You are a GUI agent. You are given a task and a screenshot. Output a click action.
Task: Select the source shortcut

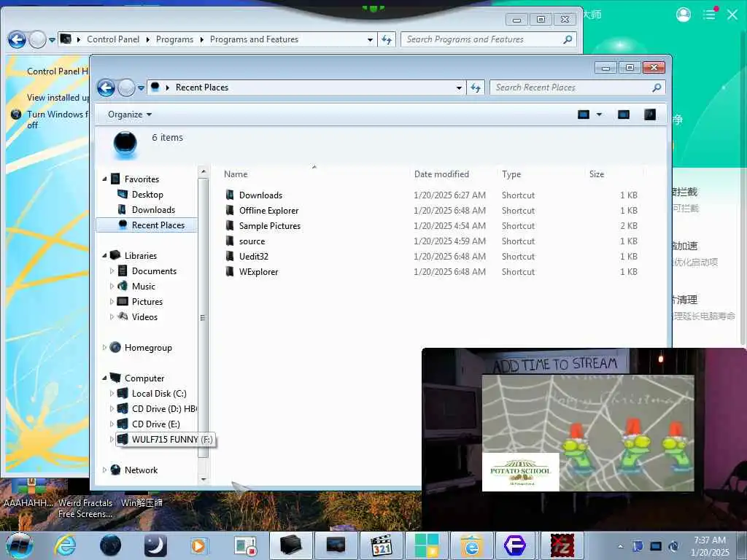[252, 241]
